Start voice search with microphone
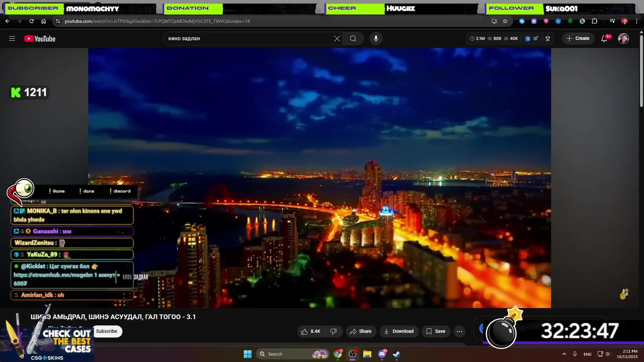644x362 pixels. pyautogui.click(x=375, y=39)
